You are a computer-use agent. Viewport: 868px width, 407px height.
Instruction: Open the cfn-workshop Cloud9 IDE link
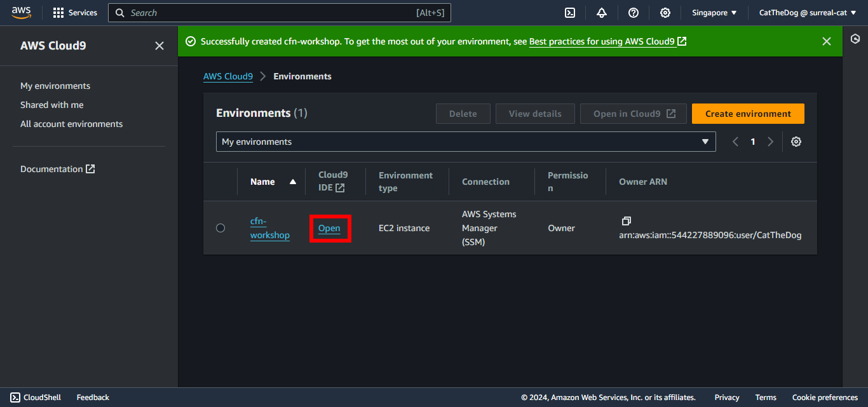[329, 229]
